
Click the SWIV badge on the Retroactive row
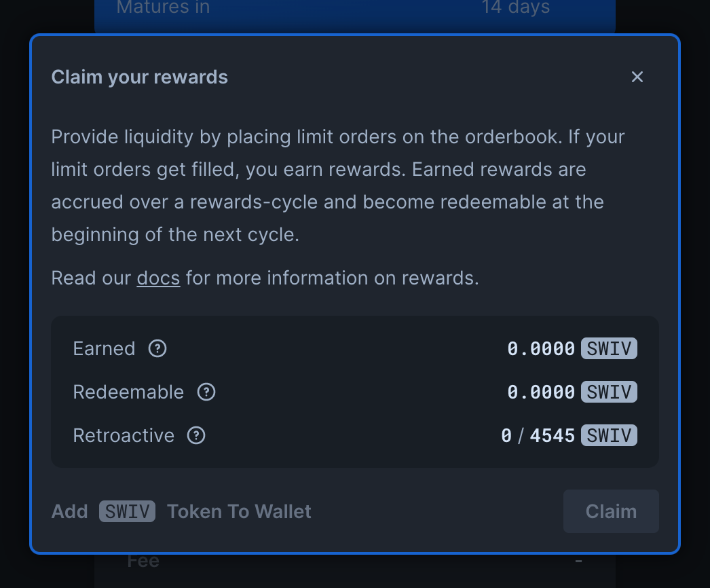(609, 435)
